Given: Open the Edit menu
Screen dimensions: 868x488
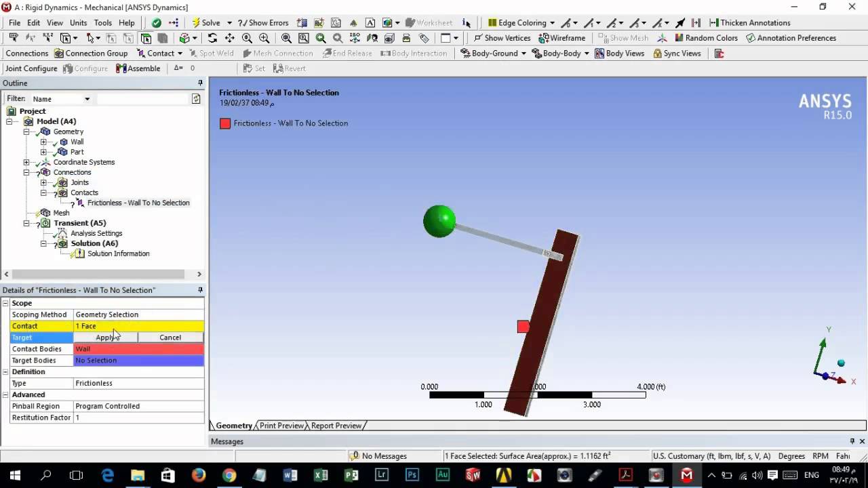Looking at the screenshot, I should tap(34, 22).
